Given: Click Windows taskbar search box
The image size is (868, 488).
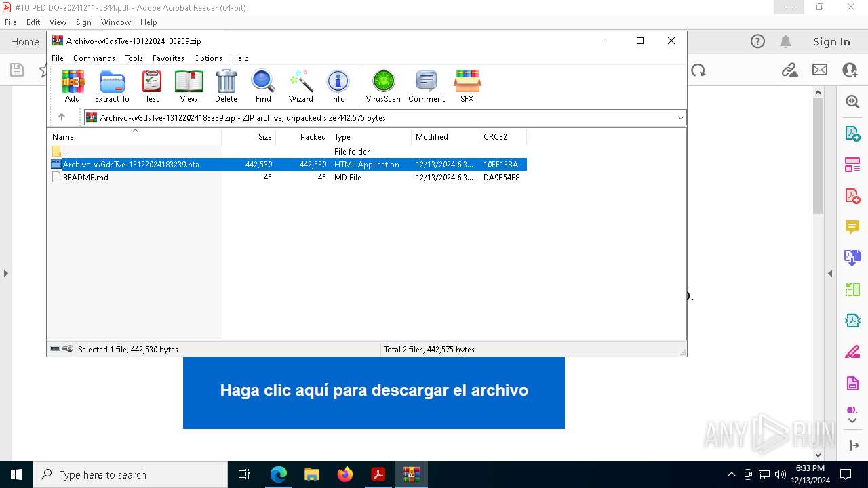Looking at the screenshot, I should [130, 474].
